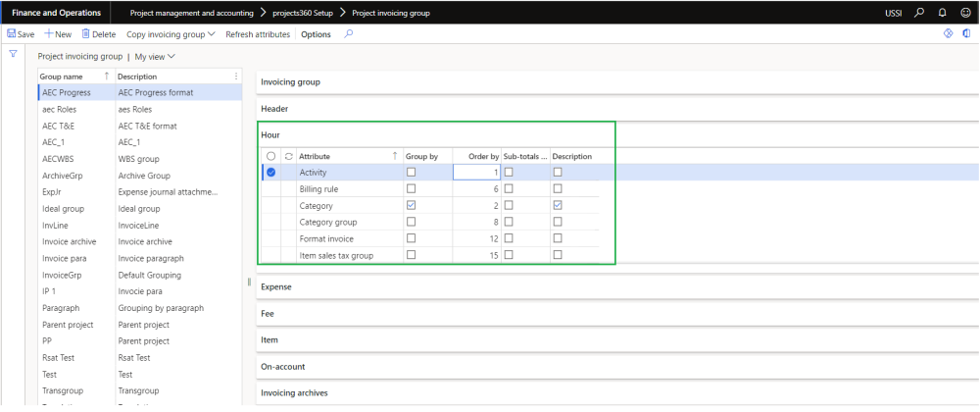The height and width of the screenshot is (412, 980).
Task: Click the feedback smiley icon
Action: (x=963, y=13)
